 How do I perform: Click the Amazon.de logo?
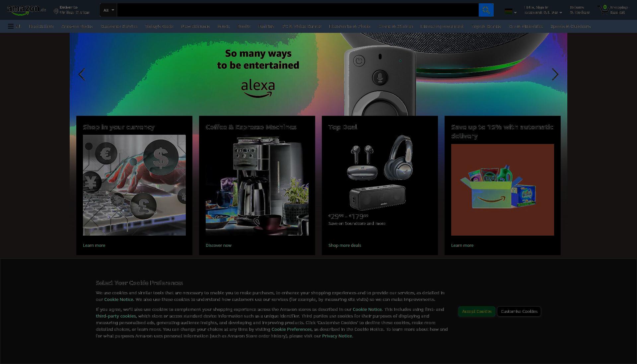27,10
